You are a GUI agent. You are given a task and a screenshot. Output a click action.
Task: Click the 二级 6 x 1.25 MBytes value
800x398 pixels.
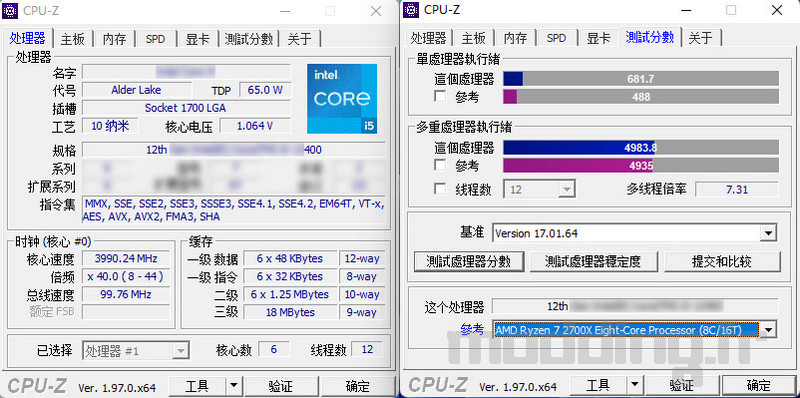point(290,294)
